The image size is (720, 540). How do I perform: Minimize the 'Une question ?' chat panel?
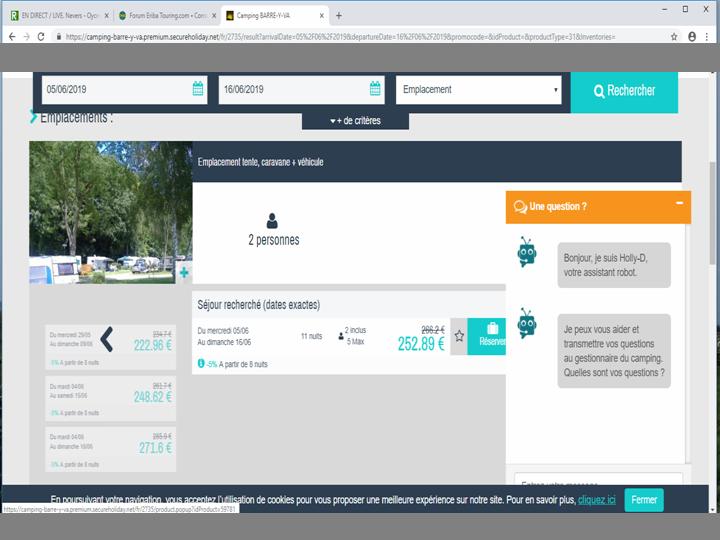click(679, 203)
